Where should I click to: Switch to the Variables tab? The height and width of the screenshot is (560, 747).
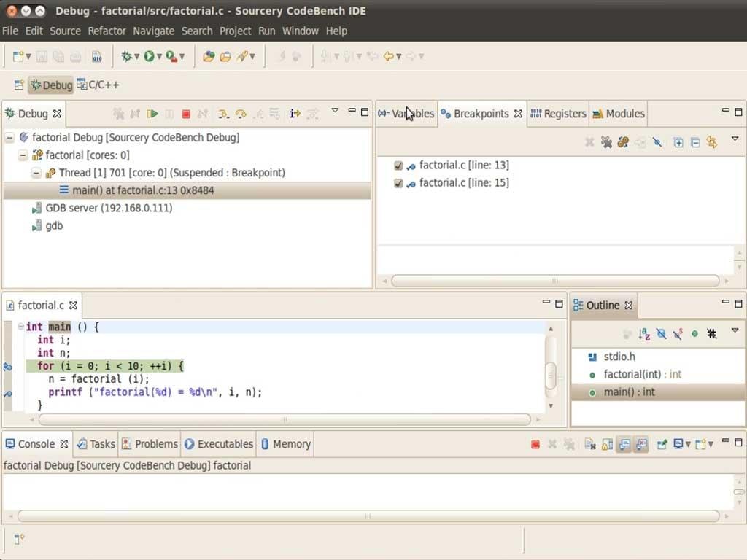click(x=406, y=114)
